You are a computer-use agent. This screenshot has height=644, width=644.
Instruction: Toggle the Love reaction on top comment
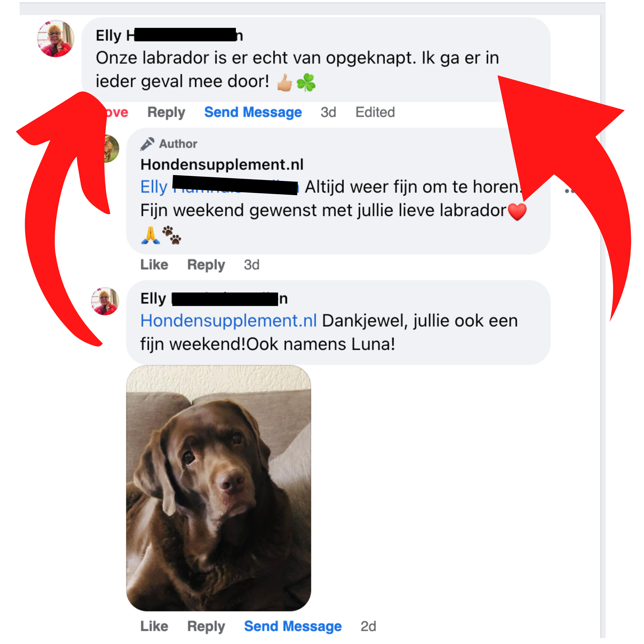pyautogui.click(x=117, y=112)
